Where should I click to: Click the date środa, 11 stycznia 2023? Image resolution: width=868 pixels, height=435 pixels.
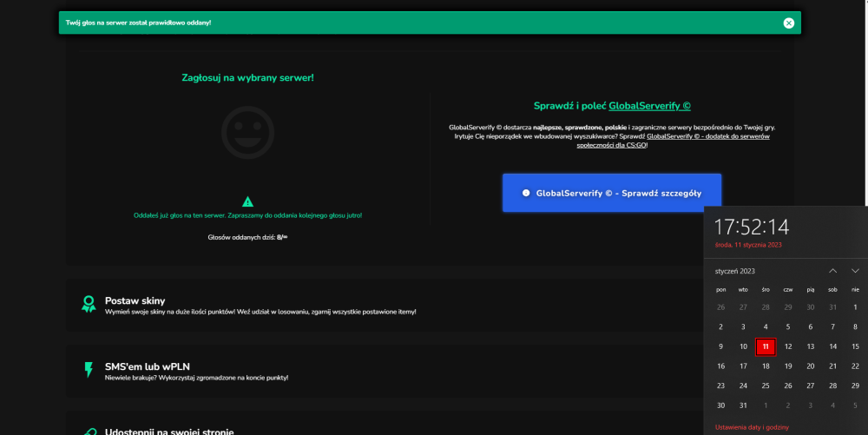click(x=748, y=245)
